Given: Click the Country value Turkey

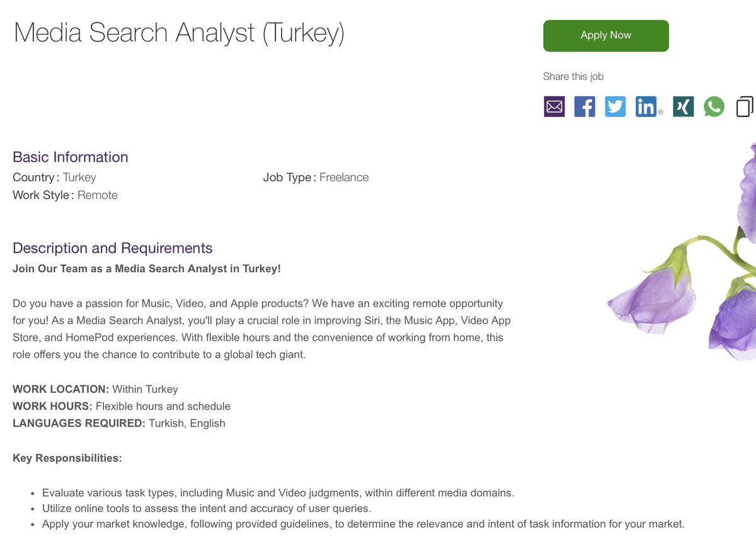Looking at the screenshot, I should [x=79, y=178].
